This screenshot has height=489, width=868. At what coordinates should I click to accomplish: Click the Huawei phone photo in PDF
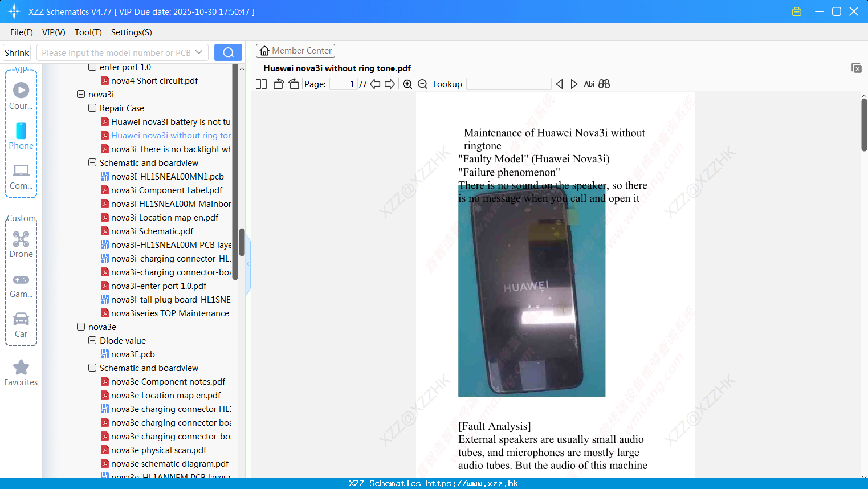click(532, 291)
